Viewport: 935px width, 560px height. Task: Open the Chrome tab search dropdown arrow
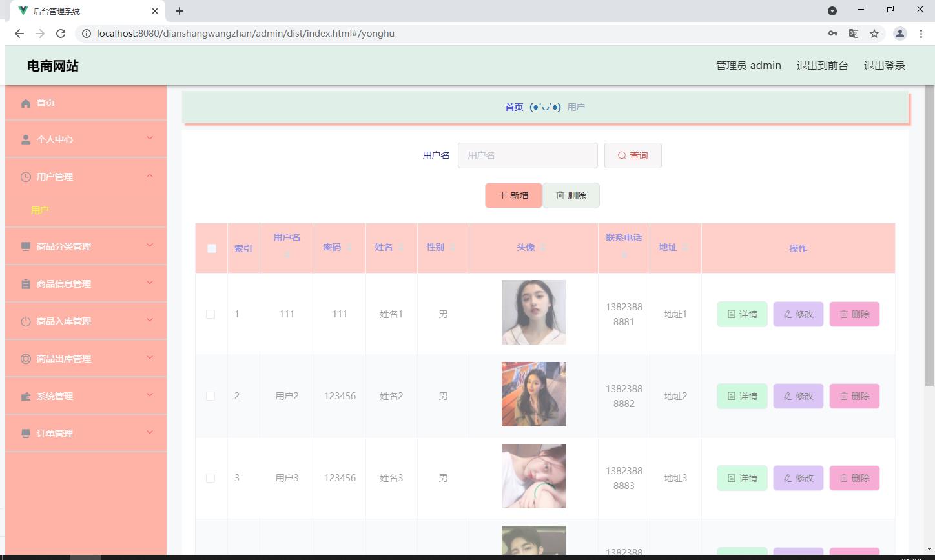[832, 11]
